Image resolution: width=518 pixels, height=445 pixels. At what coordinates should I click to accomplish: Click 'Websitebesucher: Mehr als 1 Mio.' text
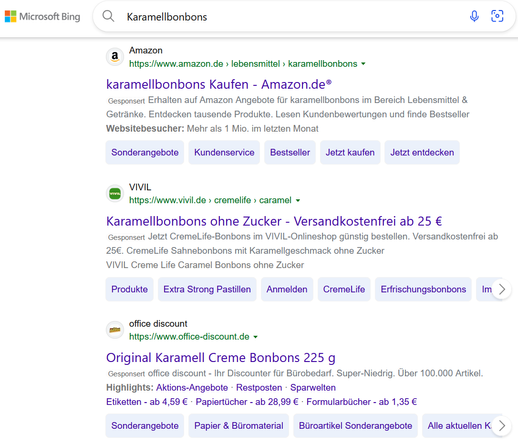click(212, 129)
